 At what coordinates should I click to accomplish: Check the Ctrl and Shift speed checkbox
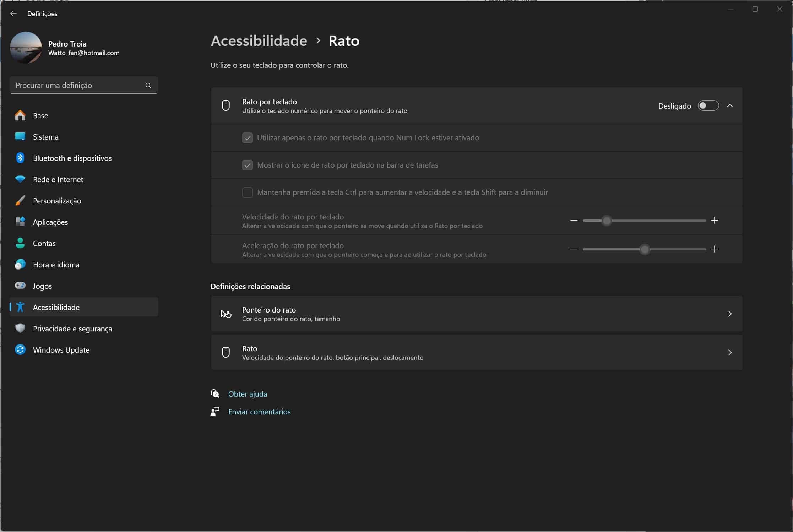coord(248,192)
